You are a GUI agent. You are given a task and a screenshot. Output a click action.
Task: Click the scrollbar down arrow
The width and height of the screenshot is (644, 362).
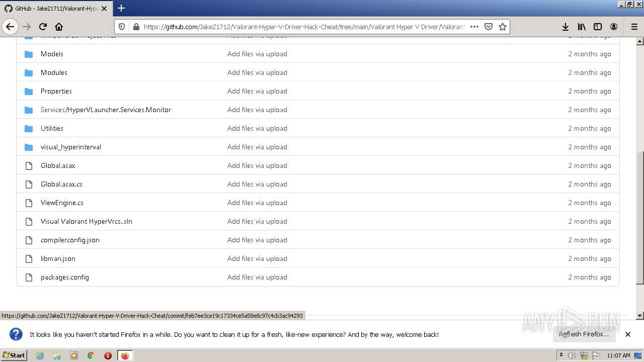pyautogui.click(x=640, y=316)
